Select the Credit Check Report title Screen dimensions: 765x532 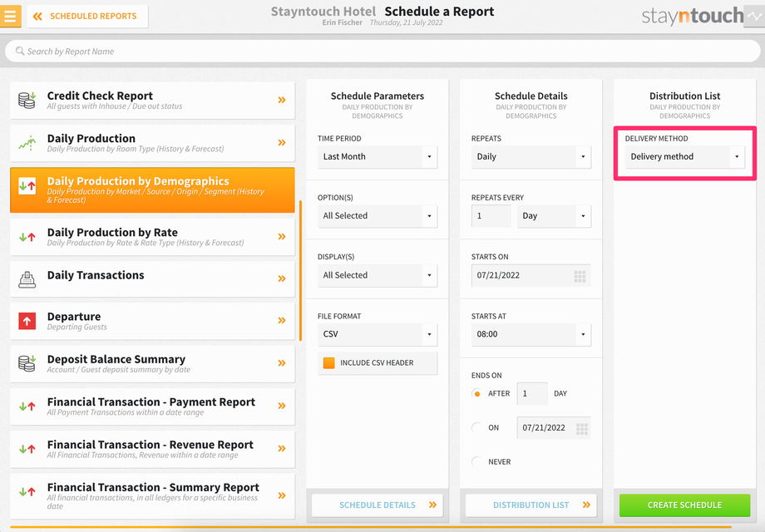click(x=100, y=96)
